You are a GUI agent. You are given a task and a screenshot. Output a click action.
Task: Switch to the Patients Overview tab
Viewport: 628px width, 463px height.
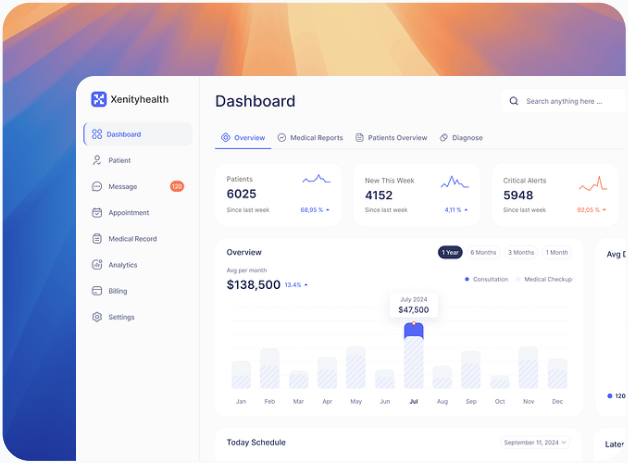391,138
